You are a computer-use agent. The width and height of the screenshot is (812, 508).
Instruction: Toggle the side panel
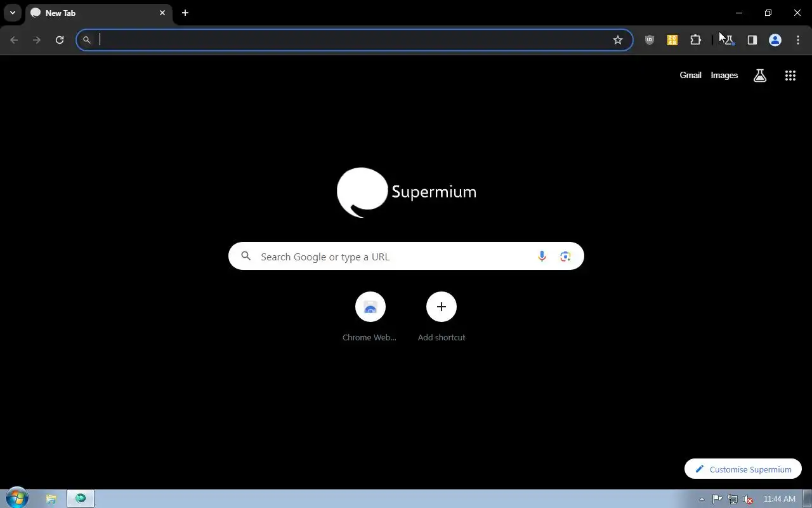[752, 40]
